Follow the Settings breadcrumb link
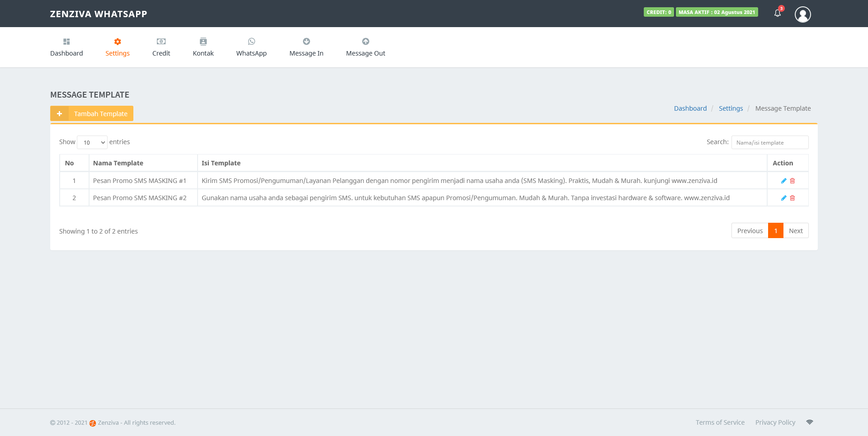The height and width of the screenshot is (436, 868). [731, 108]
